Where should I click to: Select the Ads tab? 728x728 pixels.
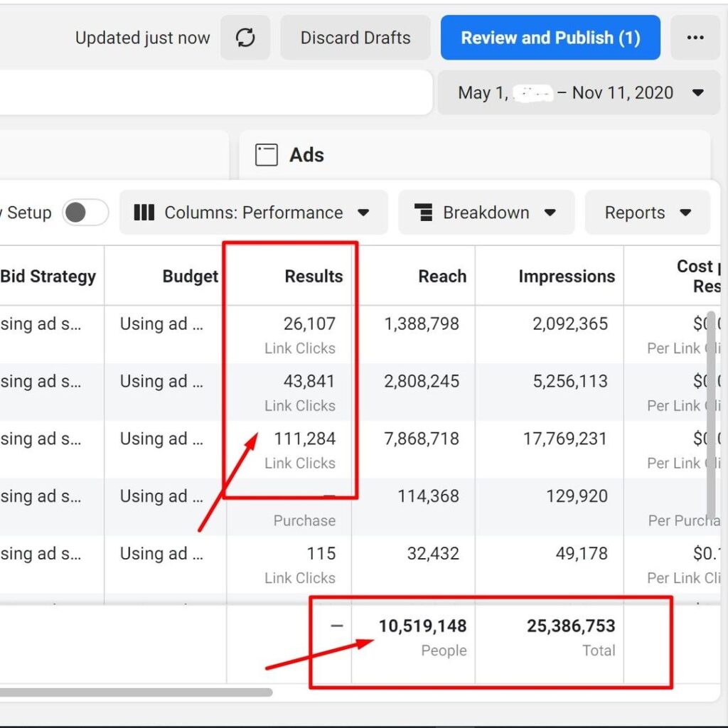point(306,155)
